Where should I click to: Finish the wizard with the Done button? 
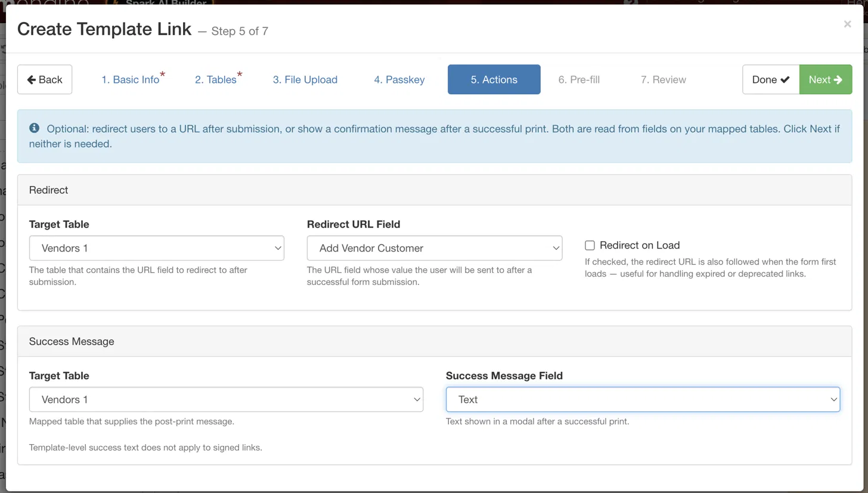[x=771, y=79]
